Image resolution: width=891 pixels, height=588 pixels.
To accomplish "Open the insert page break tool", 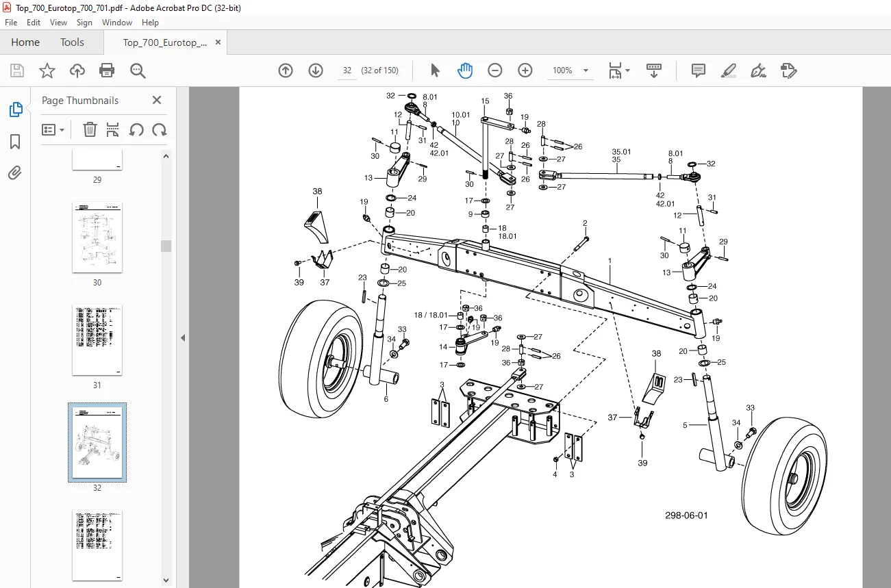I will (113, 129).
